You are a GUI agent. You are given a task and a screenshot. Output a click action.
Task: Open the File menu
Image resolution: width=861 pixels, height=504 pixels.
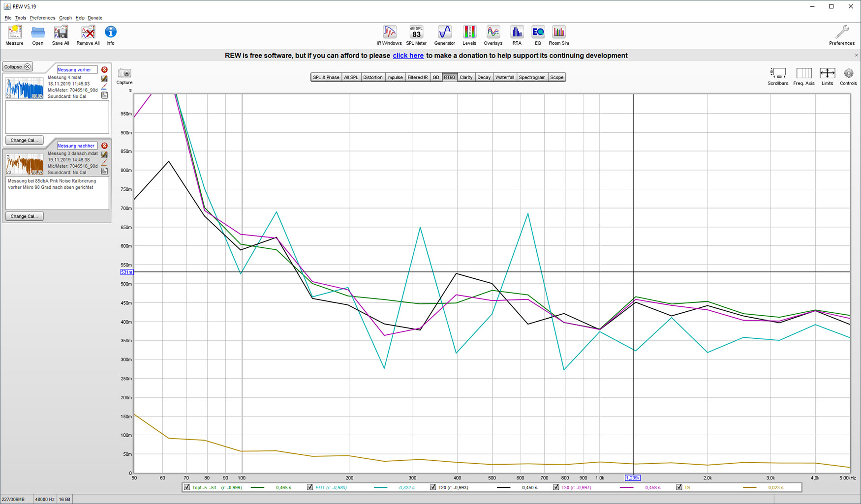8,18
